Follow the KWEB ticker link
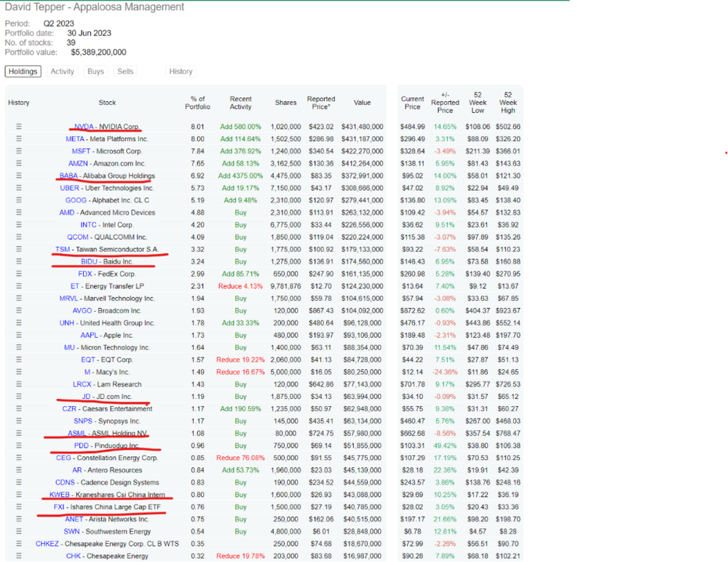Image resolution: width=728 pixels, height=562 pixels. click(x=60, y=494)
